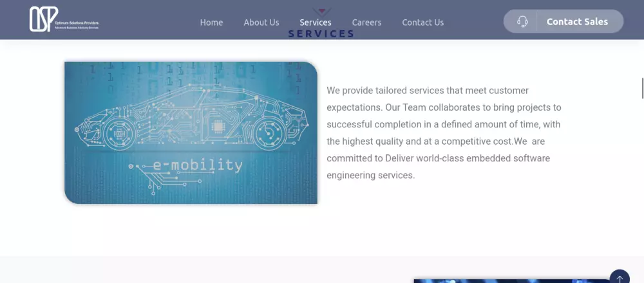Navigate to Contact Us

click(x=423, y=23)
